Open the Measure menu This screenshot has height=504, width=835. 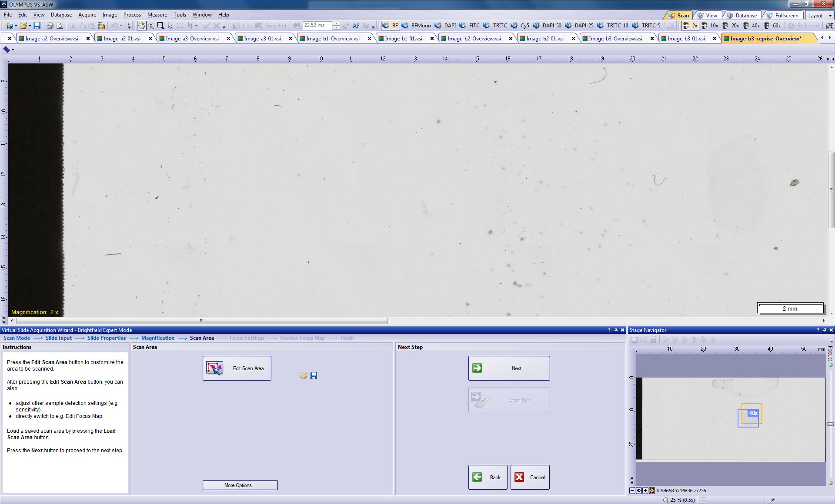pyautogui.click(x=157, y=15)
